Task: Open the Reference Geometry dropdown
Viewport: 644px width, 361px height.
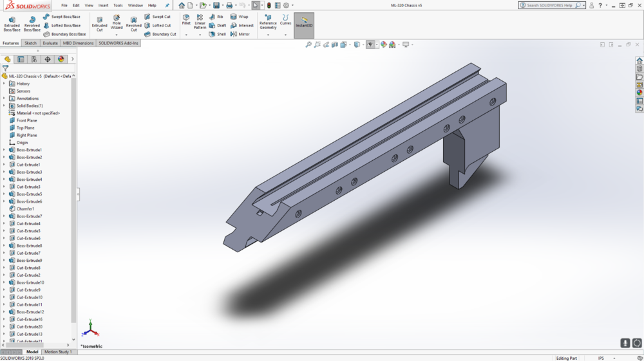Action: pyautogui.click(x=268, y=34)
